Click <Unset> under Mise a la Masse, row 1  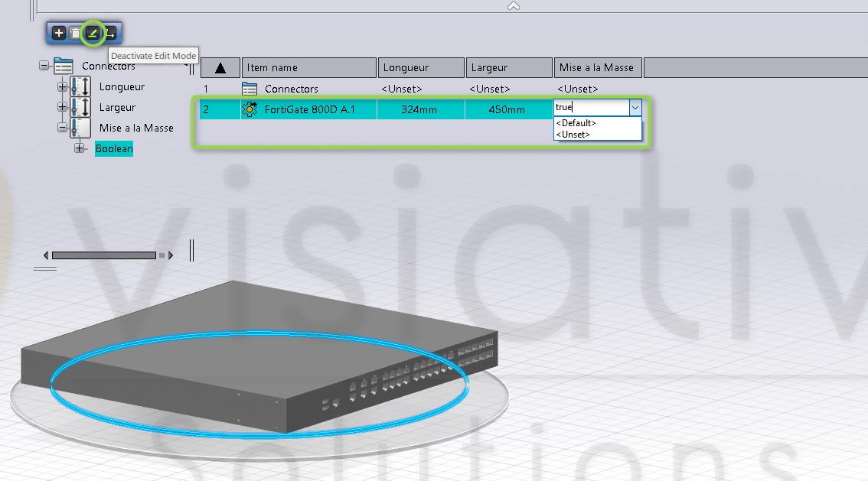pos(578,89)
